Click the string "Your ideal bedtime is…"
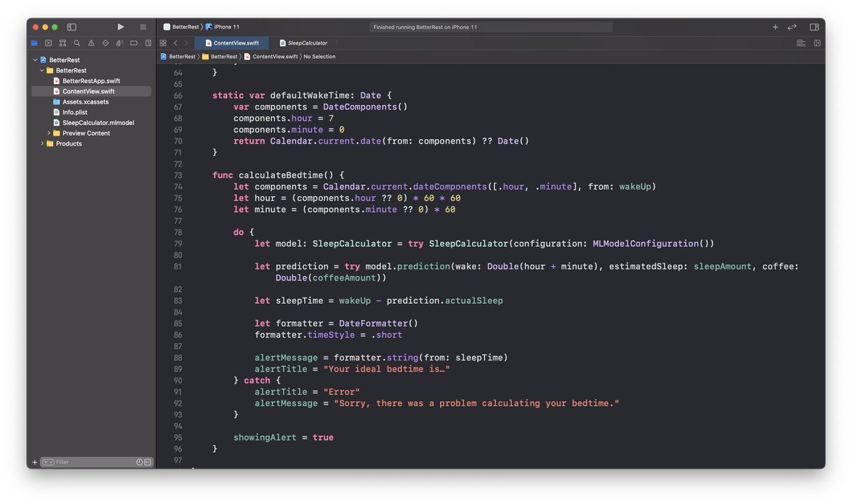Screen dimensions: 852x504 (386, 369)
